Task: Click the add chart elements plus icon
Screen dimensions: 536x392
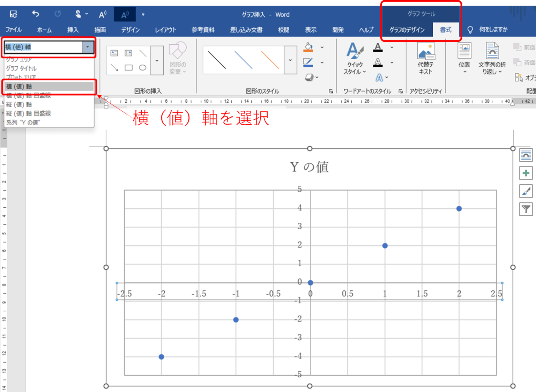Action: 526,173
